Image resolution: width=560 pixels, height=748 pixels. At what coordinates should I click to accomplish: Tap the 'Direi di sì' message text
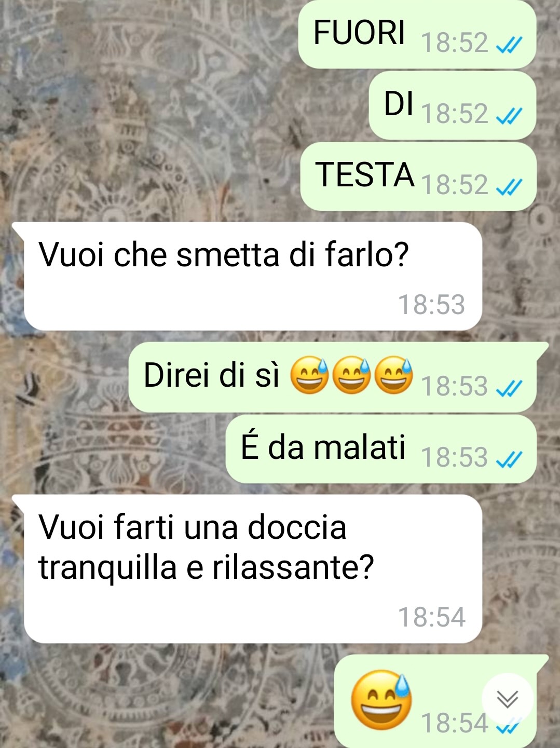click(x=211, y=375)
